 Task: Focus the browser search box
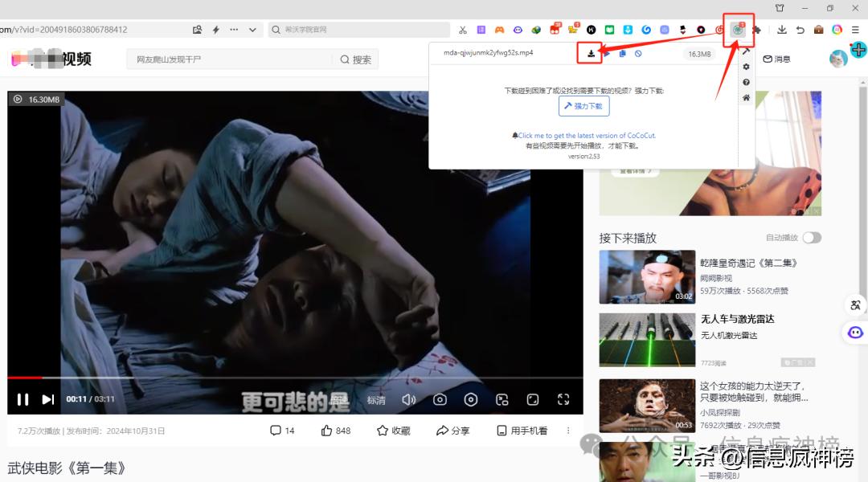click(x=360, y=30)
